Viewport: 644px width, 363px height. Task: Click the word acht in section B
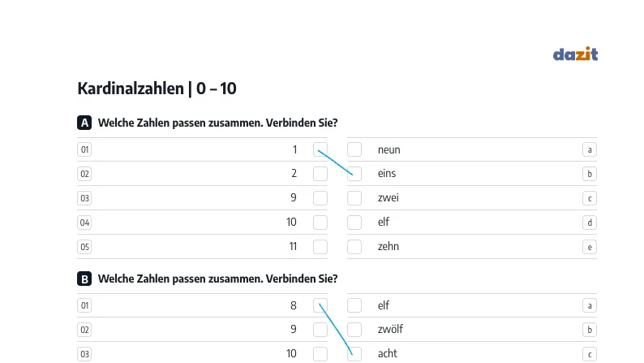(388, 353)
